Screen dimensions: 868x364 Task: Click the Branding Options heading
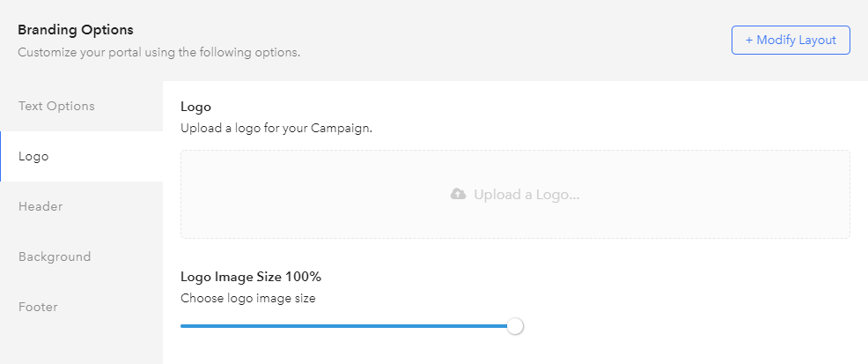[76, 29]
